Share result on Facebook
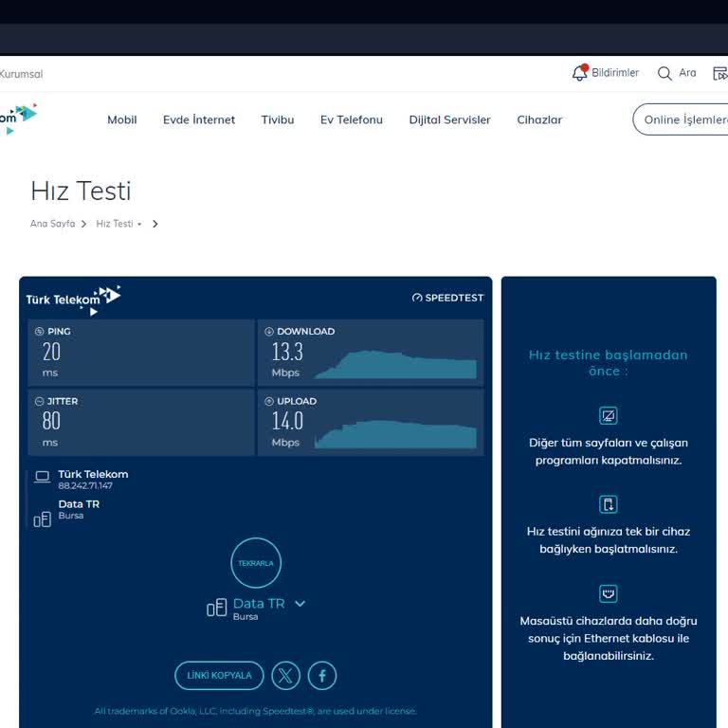 tap(321, 676)
